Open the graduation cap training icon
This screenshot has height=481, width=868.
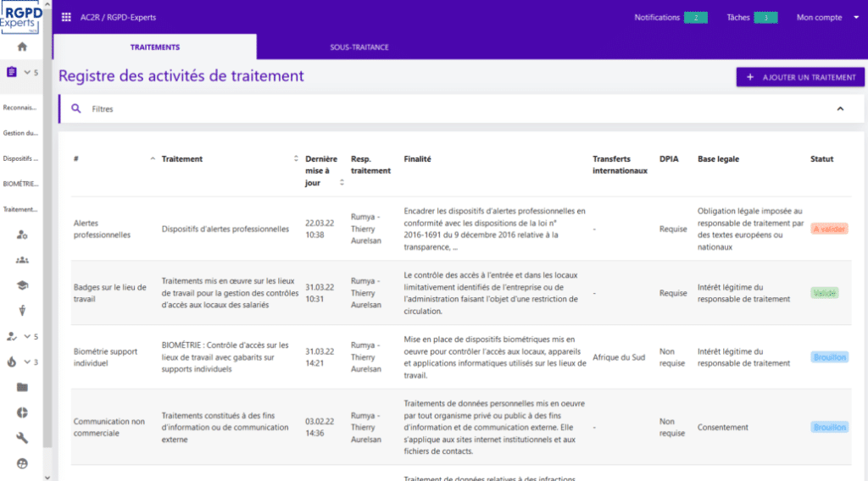click(x=22, y=285)
